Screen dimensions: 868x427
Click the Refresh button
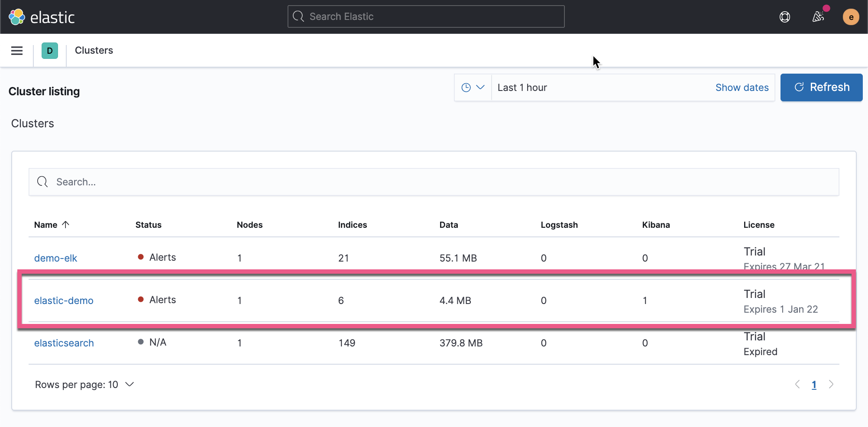821,87
